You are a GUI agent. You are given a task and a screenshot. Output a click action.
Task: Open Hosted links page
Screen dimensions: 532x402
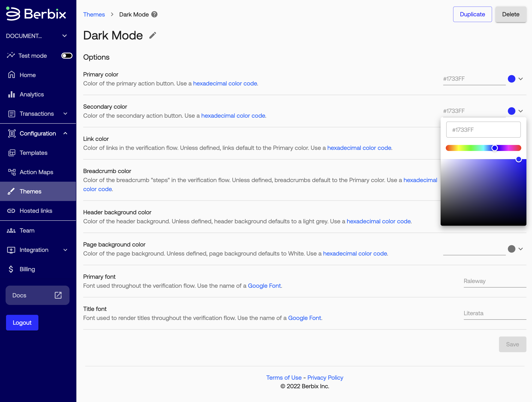[36, 211]
